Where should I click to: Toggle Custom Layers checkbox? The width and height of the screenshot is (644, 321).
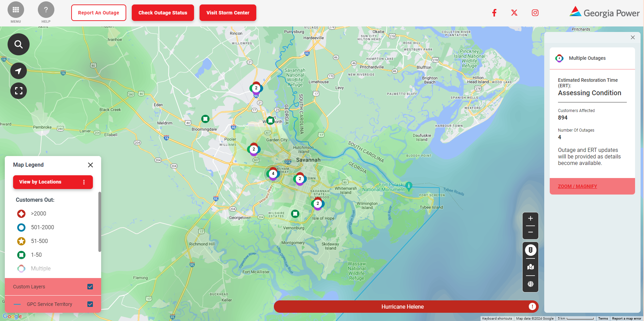pos(90,287)
